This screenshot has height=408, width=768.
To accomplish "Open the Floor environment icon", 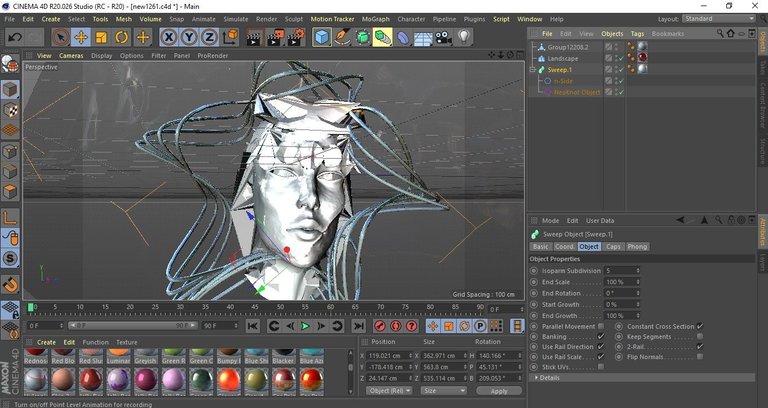I will [423, 37].
